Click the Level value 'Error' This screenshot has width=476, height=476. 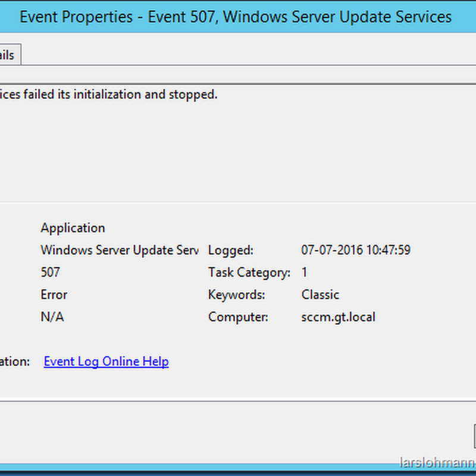(x=54, y=295)
